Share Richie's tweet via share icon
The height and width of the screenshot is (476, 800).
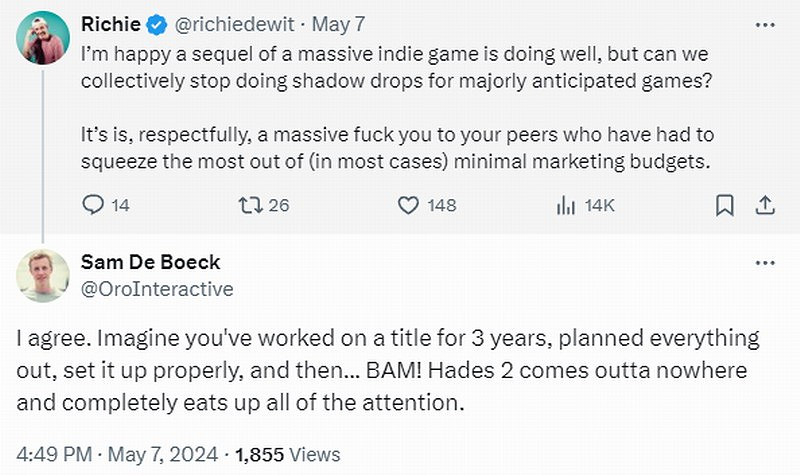(x=764, y=205)
